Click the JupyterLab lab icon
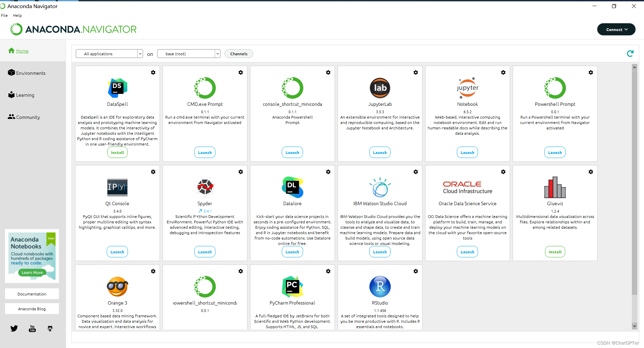Viewport: 644px width, 348px height. pyautogui.click(x=380, y=88)
